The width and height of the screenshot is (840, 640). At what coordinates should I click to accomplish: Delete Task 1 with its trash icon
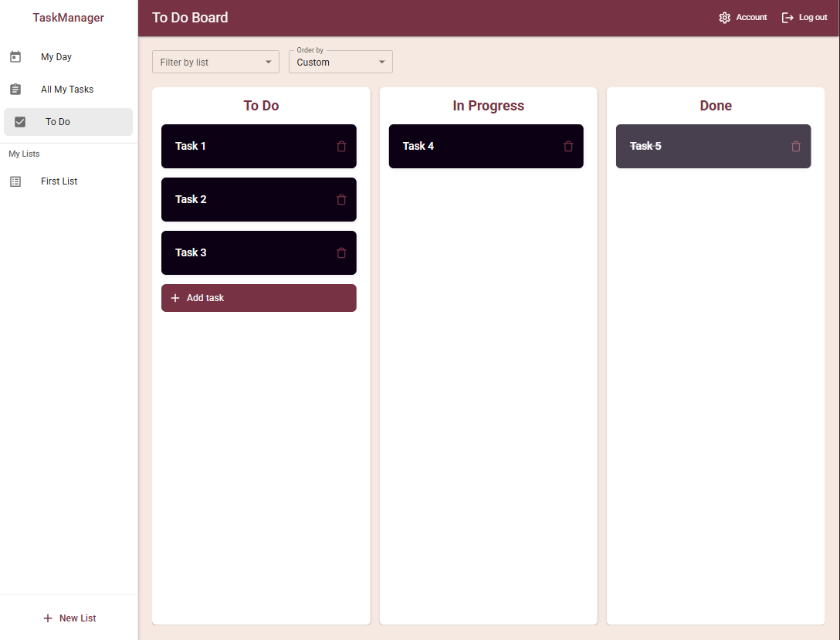point(341,146)
